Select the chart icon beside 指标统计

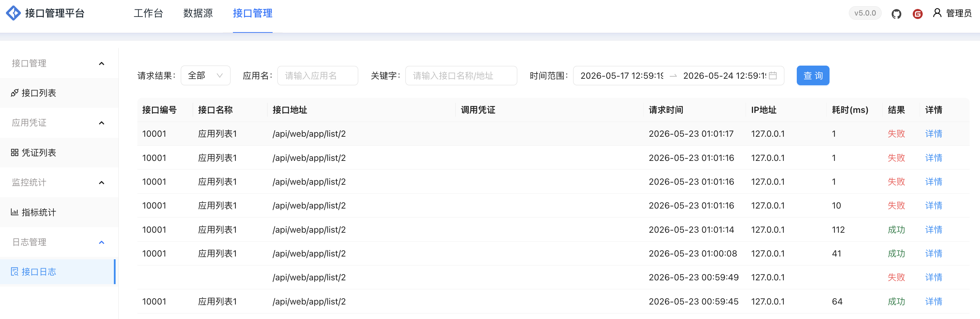click(x=14, y=212)
